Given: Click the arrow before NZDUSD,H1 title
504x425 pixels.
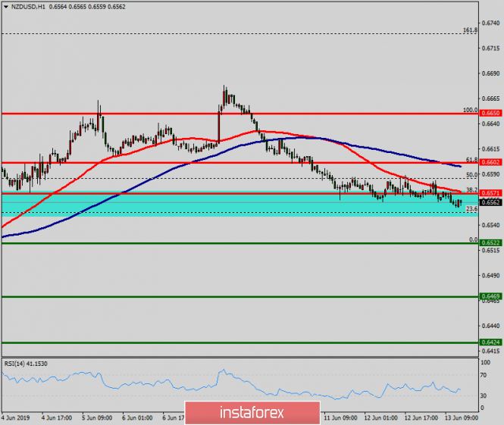Looking at the screenshot, I should pos(7,6).
